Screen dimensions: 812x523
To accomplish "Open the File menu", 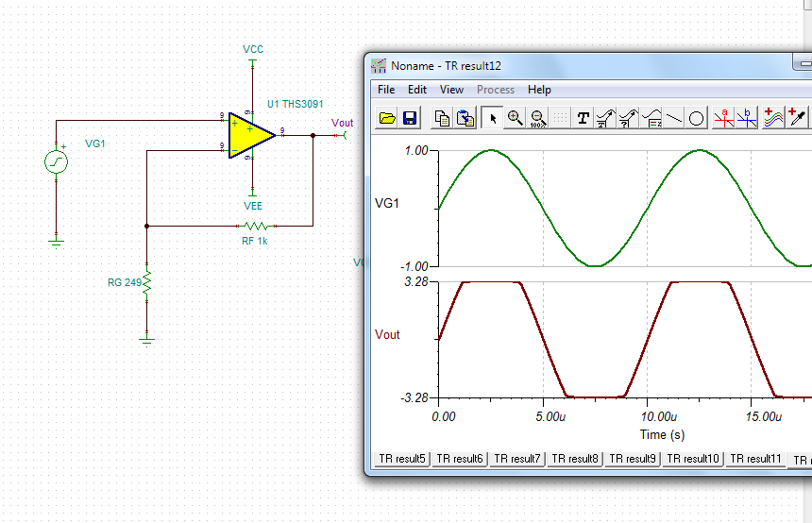I will (386, 90).
